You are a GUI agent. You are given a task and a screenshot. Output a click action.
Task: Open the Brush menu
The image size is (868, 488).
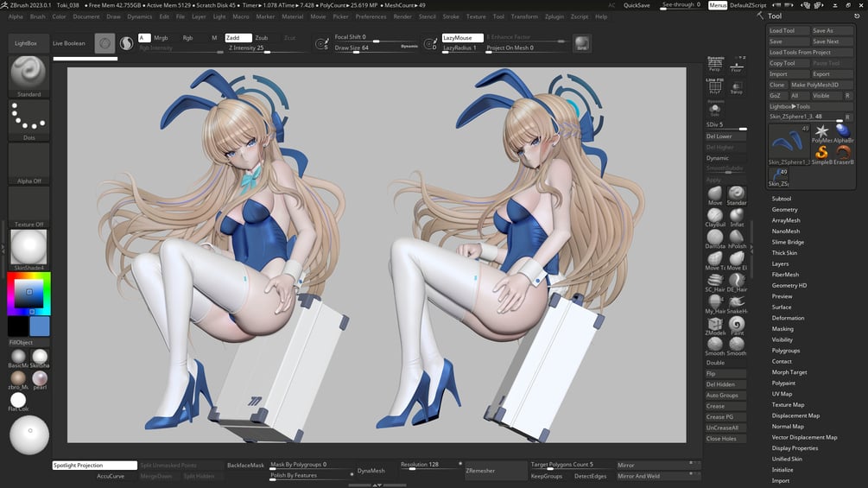[x=38, y=16]
